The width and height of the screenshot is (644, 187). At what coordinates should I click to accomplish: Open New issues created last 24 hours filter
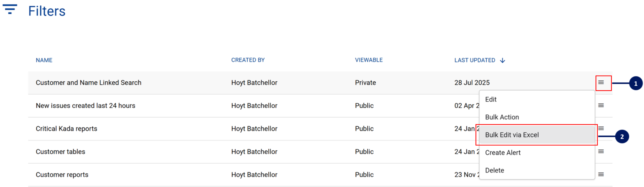pyautogui.click(x=85, y=106)
